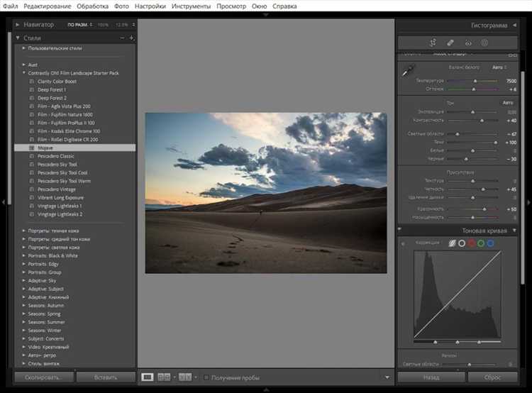Collapse the Стили panel triangle

[x=17, y=38]
